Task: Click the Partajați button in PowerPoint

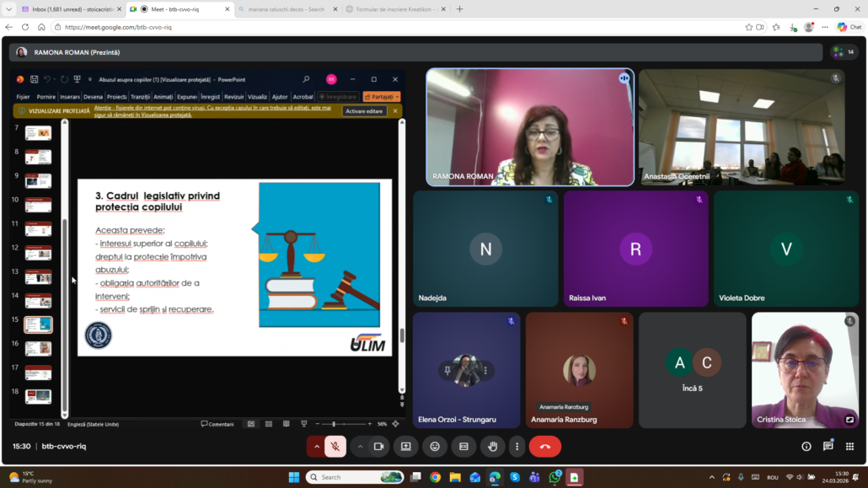Action: coord(382,96)
